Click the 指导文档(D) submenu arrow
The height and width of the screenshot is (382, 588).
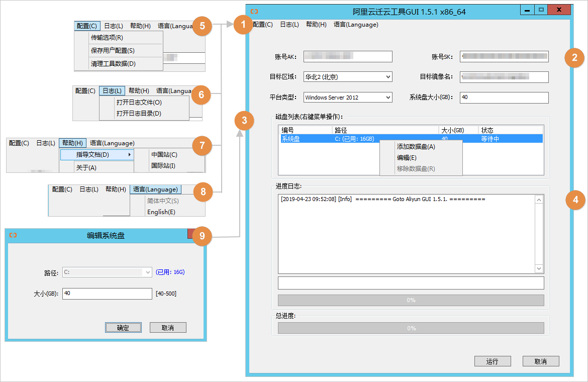(129, 154)
